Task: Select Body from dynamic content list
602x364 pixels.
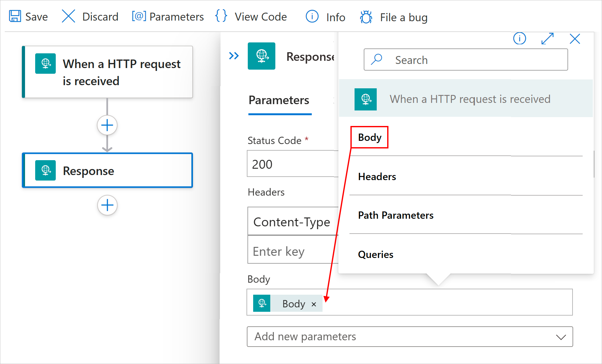Action: pos(370,137)
